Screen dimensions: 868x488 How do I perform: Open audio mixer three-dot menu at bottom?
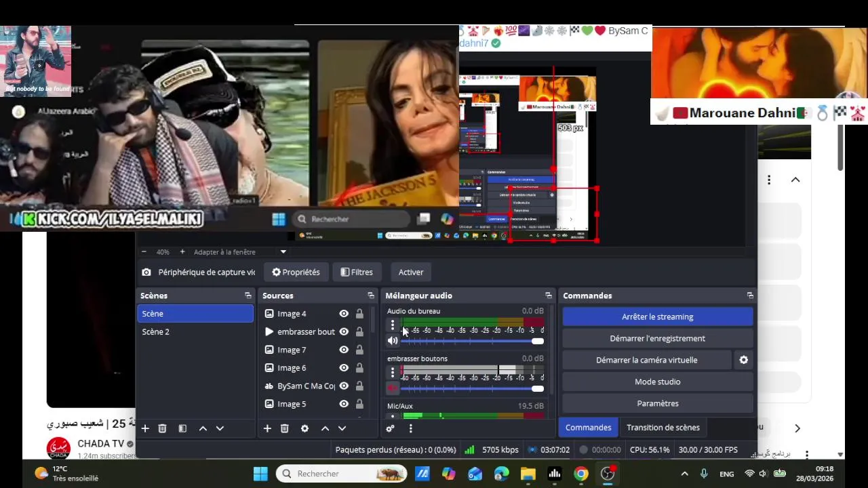(410, 428)
